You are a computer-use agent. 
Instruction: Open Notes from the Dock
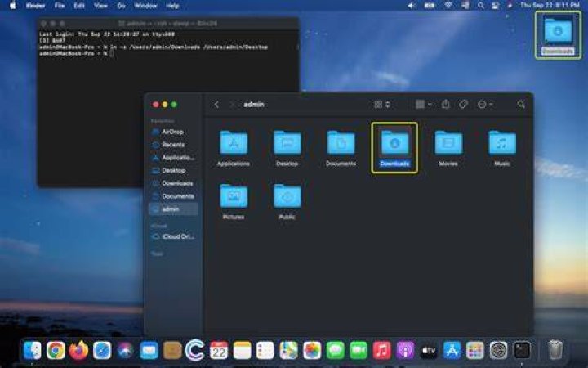pyautogui.click(x=242, y=351)
